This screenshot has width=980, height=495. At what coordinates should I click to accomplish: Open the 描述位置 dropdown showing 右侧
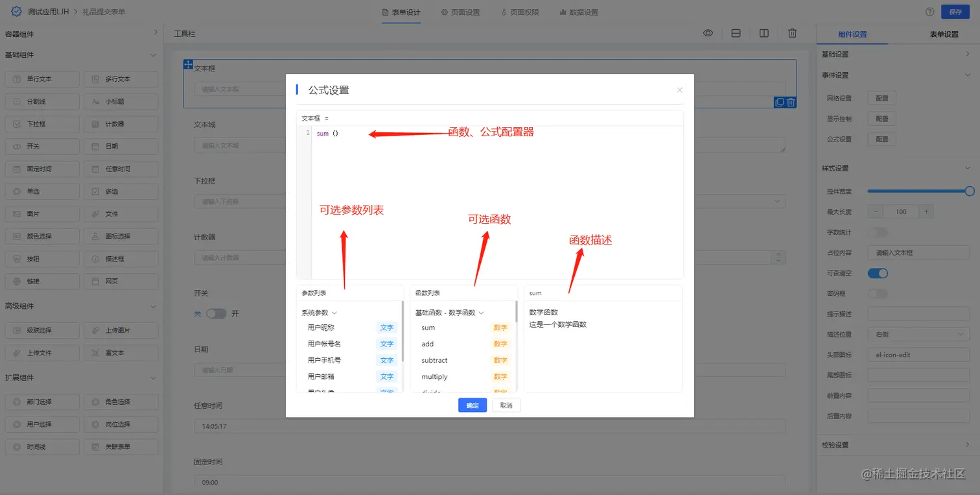pos(918,335)
